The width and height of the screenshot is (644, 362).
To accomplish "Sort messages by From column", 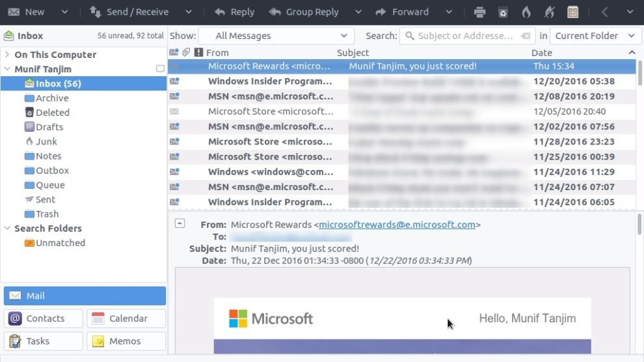I will click(x=217, y=53).
